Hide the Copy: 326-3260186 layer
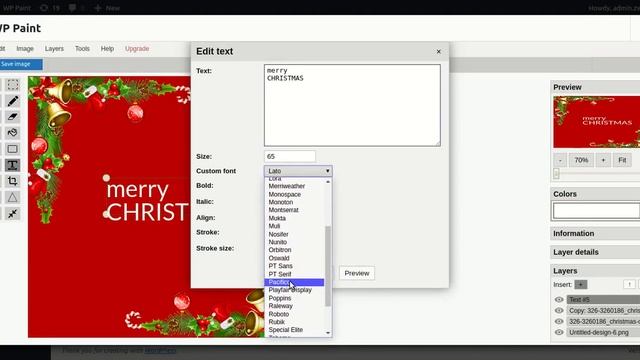Viewport: 640px width, 360px height. pyautogui.click(x=559, y=311)
